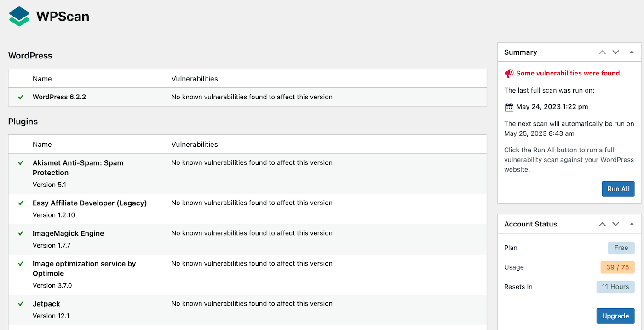Move Account Status panel down
The height and width of the screenshot is (330, 644).
point(615,224)
